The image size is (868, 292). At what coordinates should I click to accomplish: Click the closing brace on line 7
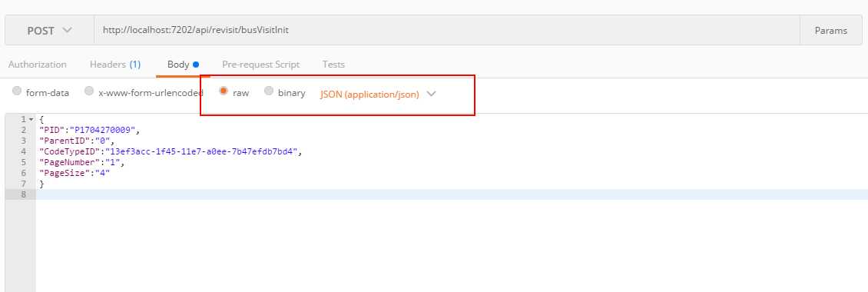pyautogui.click(x=41, y=184)
